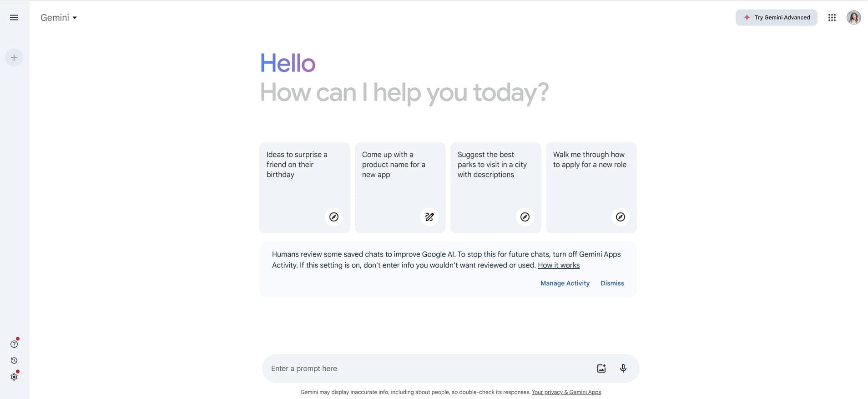Screen dimensions: 868x399
Task: Click Manage Activity
Action: click(x=565, y=283)
